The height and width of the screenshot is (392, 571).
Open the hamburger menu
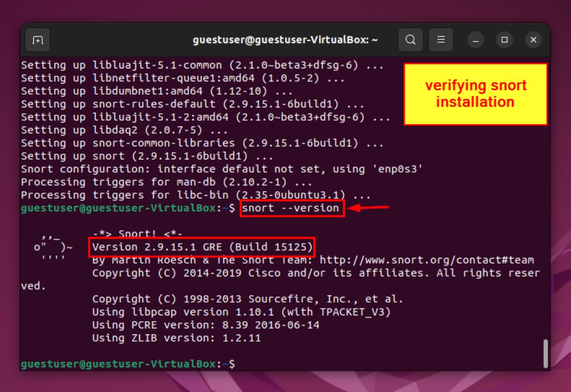click(x=441, y=40)
